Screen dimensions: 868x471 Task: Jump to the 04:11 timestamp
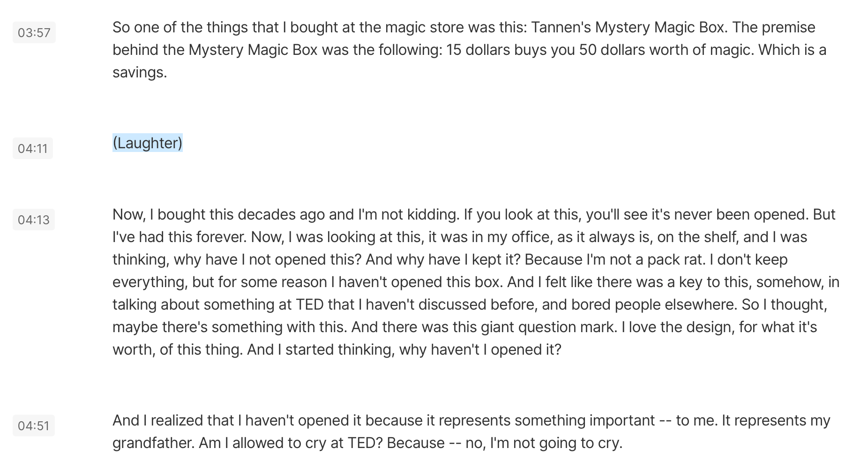pyautogui.click(x=33, y=148)
